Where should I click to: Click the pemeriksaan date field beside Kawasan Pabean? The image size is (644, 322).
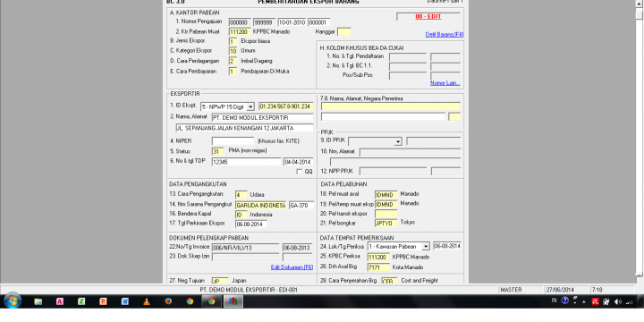point(447,246)
